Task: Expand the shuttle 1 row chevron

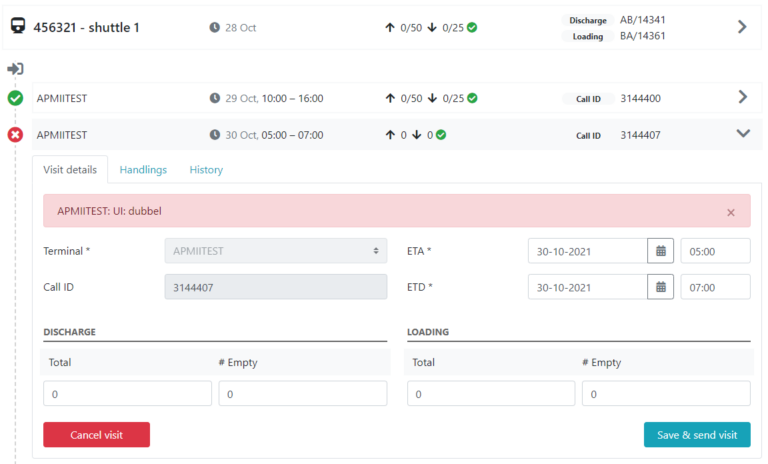Action: 741,27
